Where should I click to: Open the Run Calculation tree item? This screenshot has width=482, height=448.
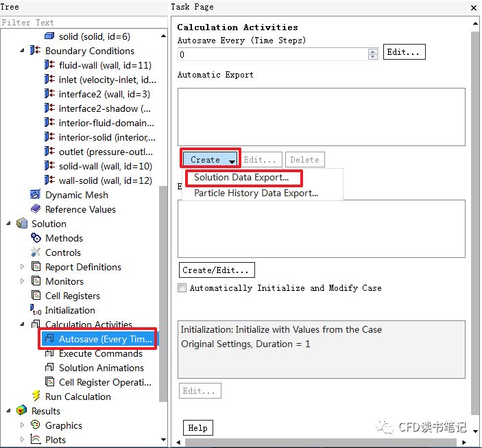(x=77, y=397)
